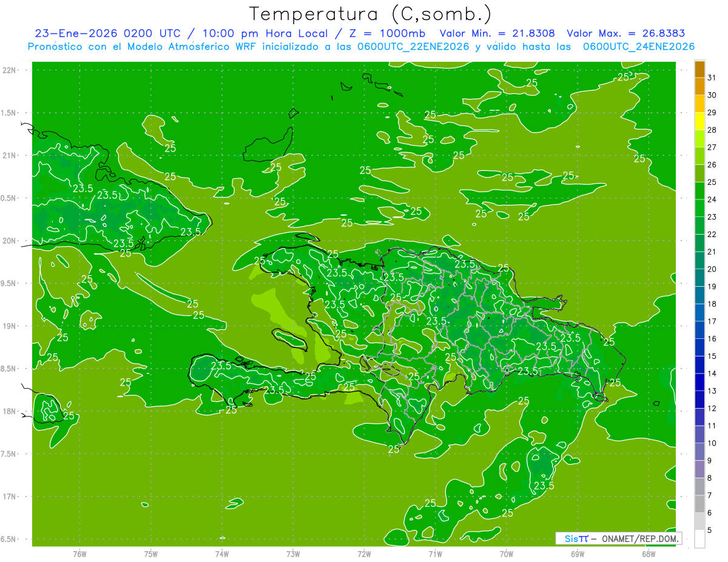Viewport: 728px width, 562px height.
Task: Click legend value 15 on the color scale
Action: [x=712, y=356]
